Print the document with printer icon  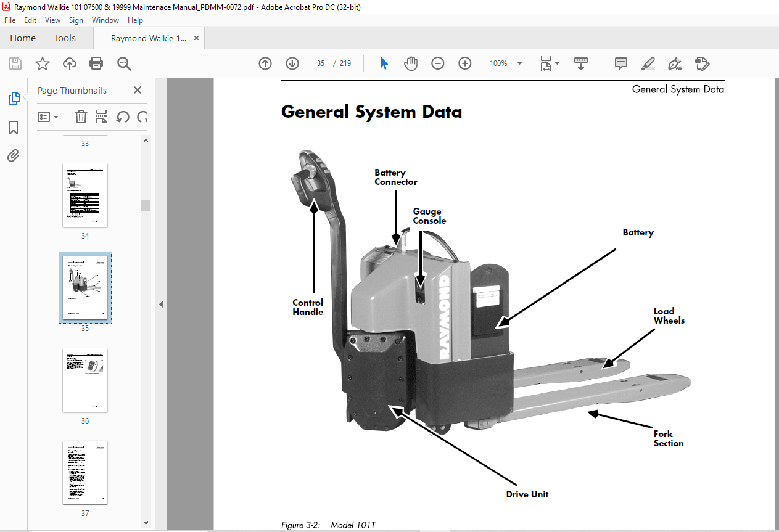pyautogui.click(x=96, y=63)
